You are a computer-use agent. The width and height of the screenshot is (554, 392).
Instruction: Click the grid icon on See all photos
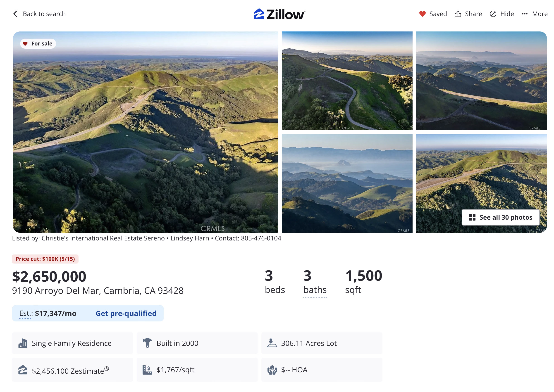[x=472, y=217]
